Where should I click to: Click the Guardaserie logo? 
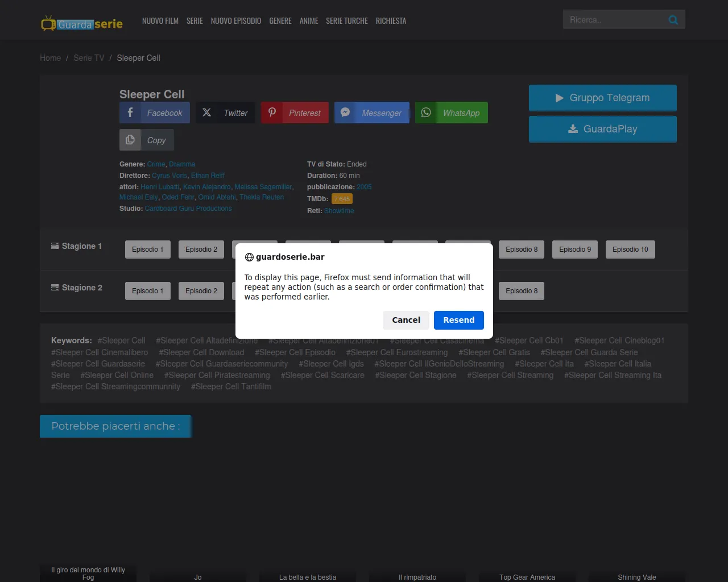[x=82, y=24]
